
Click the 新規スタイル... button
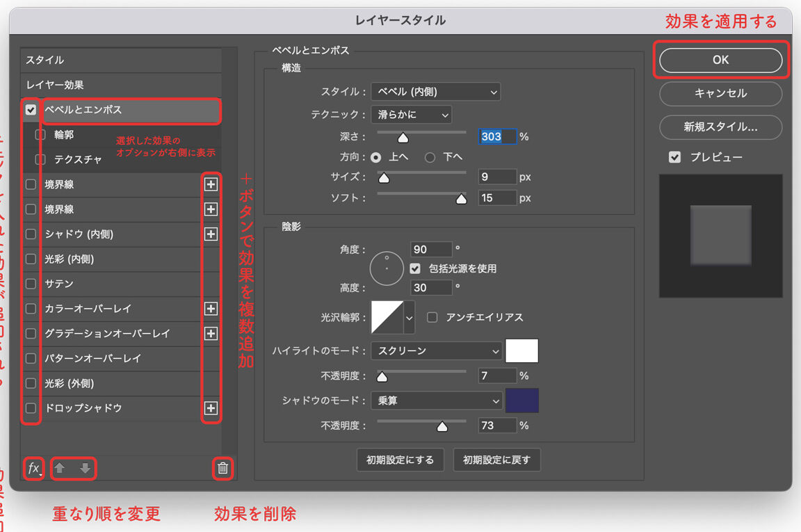click(x=721, y=127)
